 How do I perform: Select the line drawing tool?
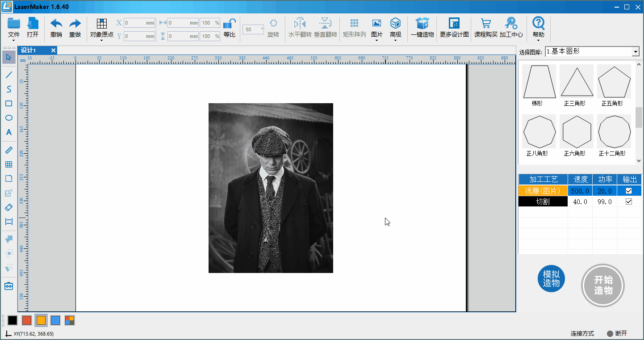click(x=8, y=75)
